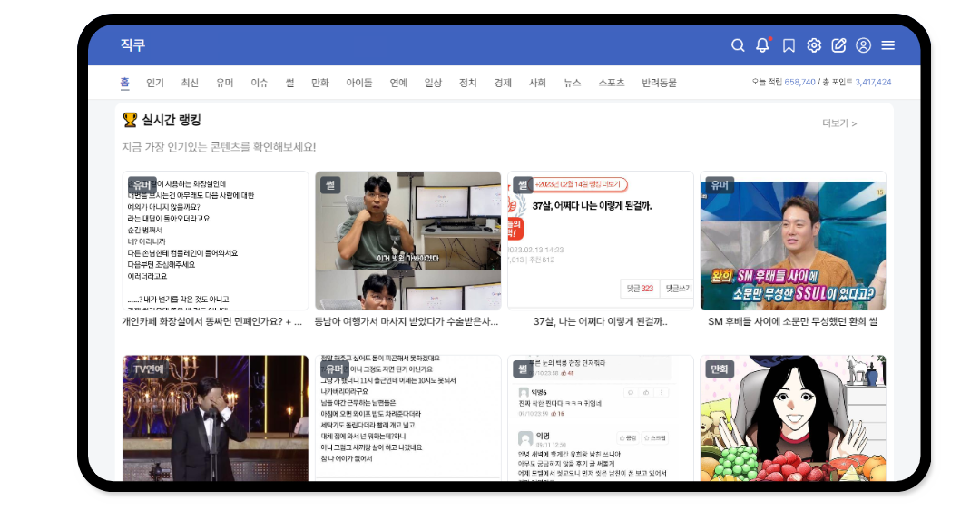Open settings with the gear icon
This screenshot has height=511, width=980.
click(x=814, y=45)
